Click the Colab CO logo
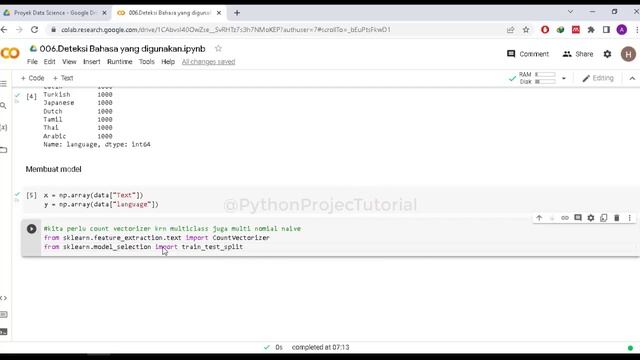The height and width of the screenshot is (360, 640). 10,53
